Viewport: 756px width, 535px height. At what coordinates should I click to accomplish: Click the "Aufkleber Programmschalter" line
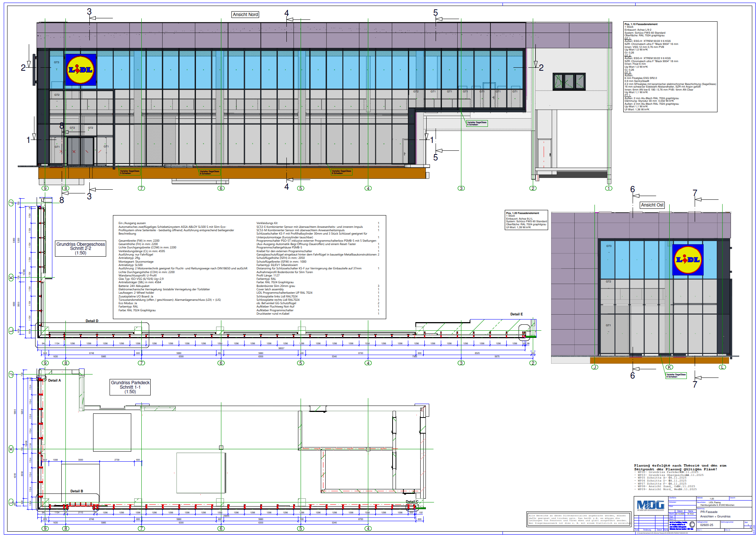[275, 310]
